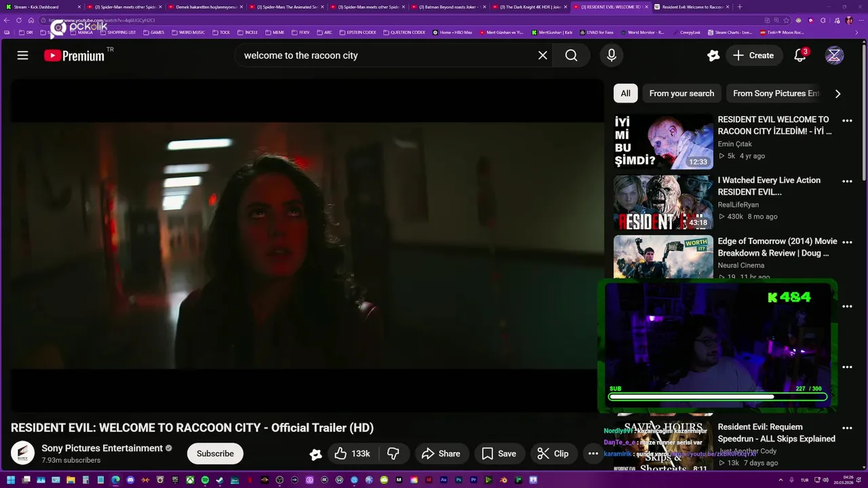Open a new browser tab with plus
The height and width of the screenshot is (488, 868).
click(x=739, y=7)
